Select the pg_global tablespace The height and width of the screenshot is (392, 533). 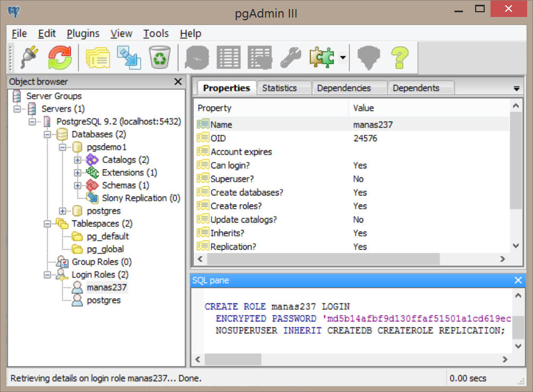coord(105,249)
